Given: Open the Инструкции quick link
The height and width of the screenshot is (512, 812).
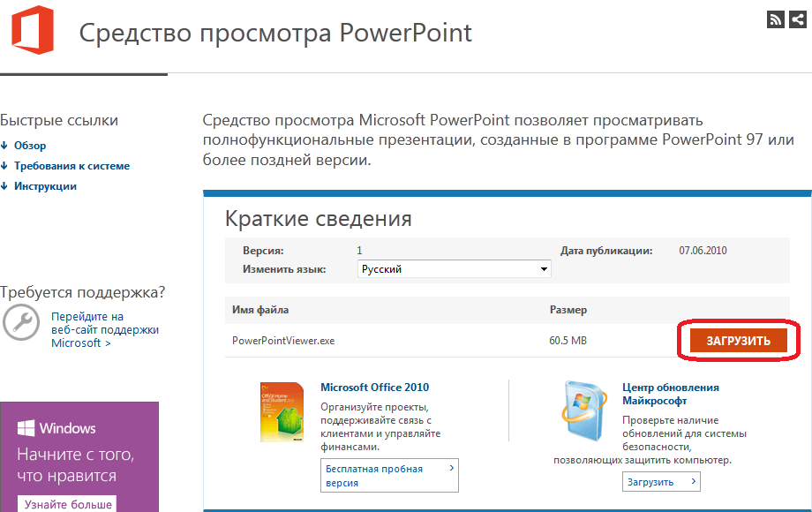Looking at the screenshot, I should click(x=45, y=186).
